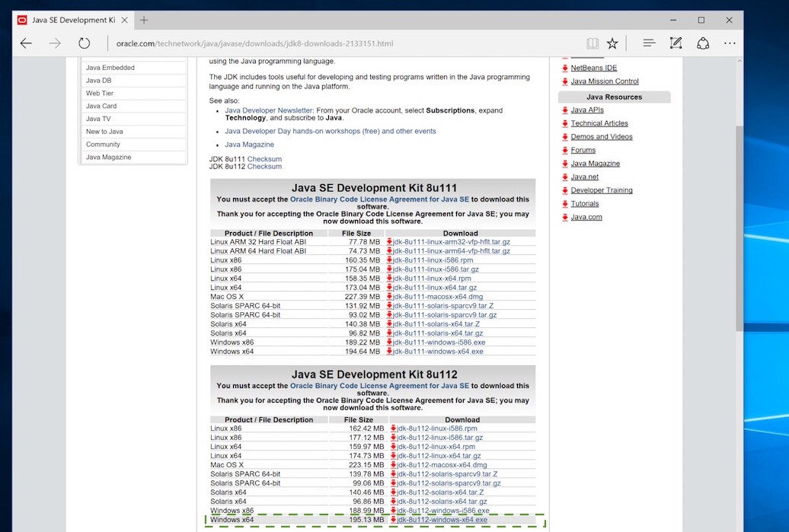789x532 pixels.
Task: Open Forums link in Java Resources
Action: click(583, 151)
